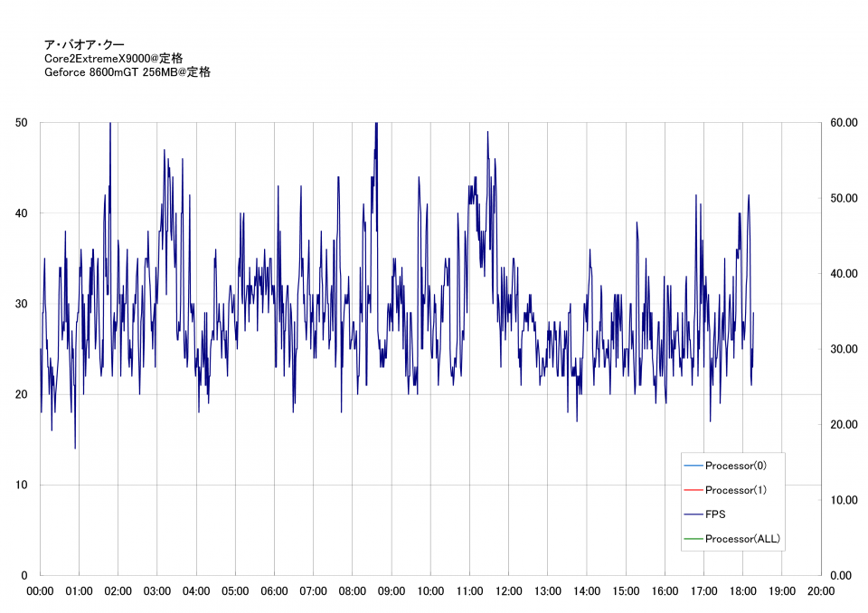
Task: Select the Processor(ALL) legend label
Action: click(x=742, y=539)
